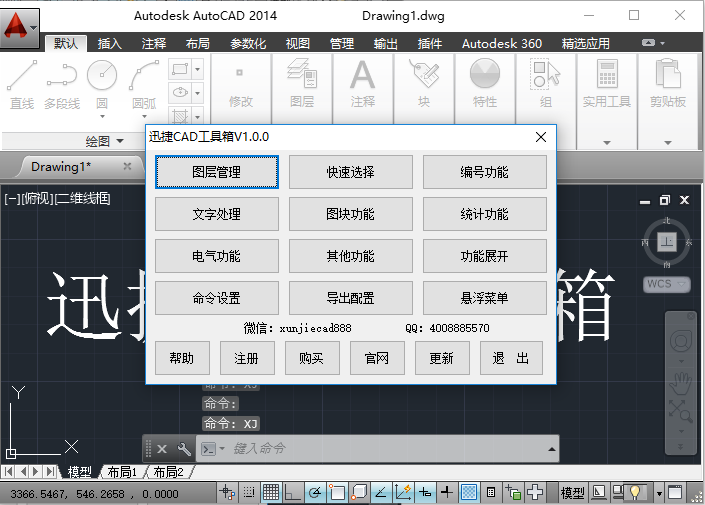Switch to the Annotate (注释) ribbon tab
Viewport: 705px width, 505px height.
[154, 44]
